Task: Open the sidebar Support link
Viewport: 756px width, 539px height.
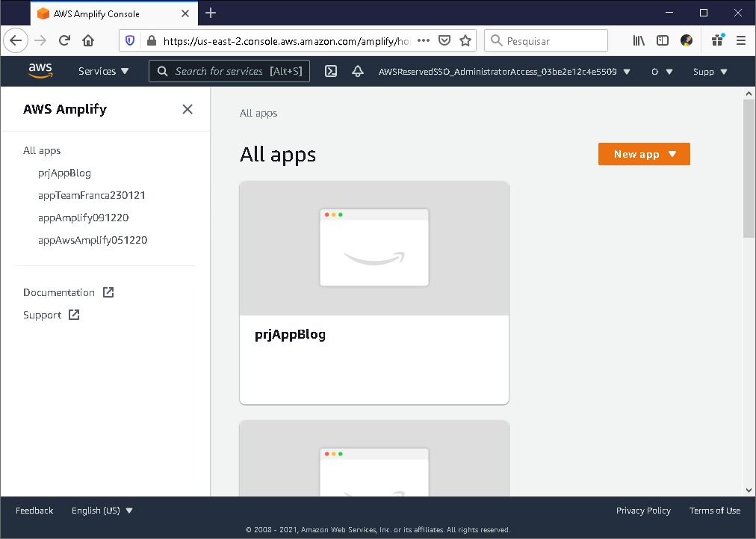Action: point(43,315)
